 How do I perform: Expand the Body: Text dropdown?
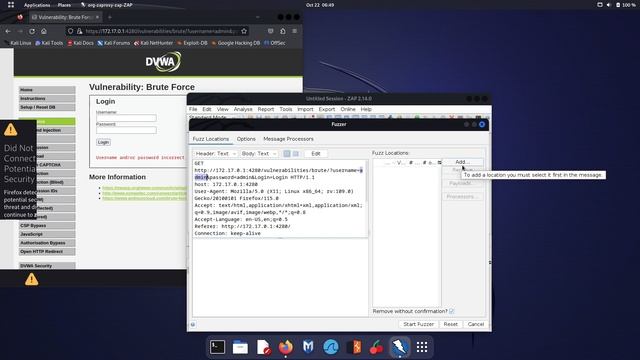point(259,153)
